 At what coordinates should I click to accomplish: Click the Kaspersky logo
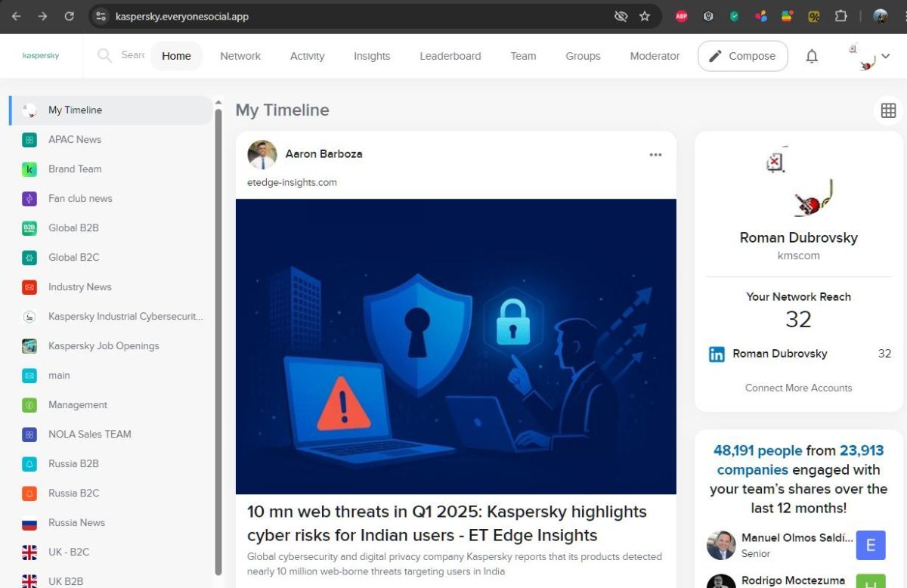41,56
